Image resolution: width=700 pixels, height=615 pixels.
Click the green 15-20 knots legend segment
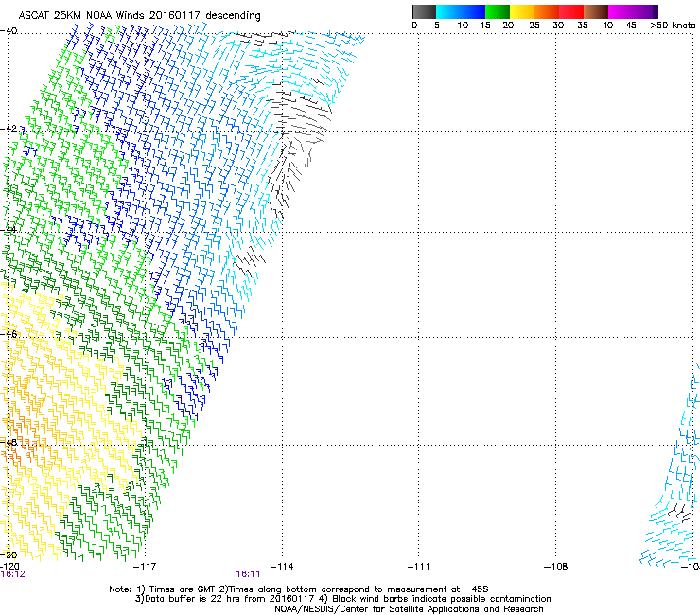click(498, 11)
